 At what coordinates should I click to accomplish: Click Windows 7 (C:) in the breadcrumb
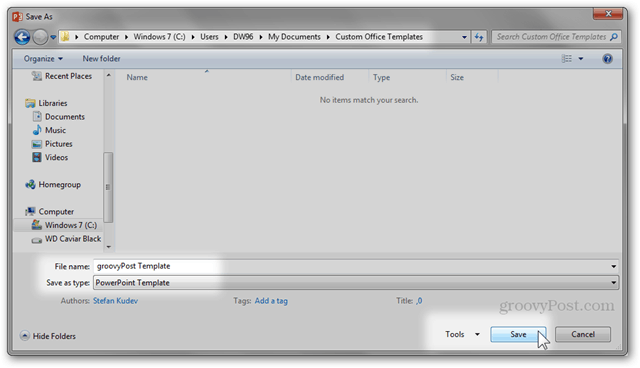coord(159,37)
